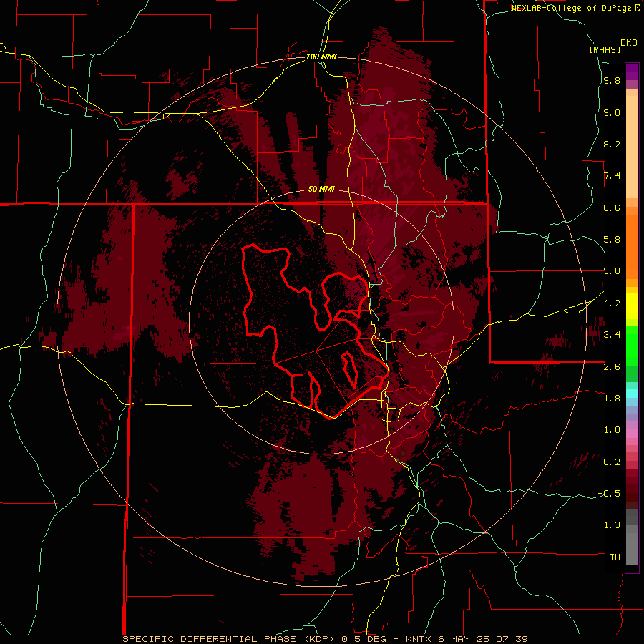Screen dimensions: 644x644
Task: Click the TH threshold label
Action: click(x=615, y=557)
